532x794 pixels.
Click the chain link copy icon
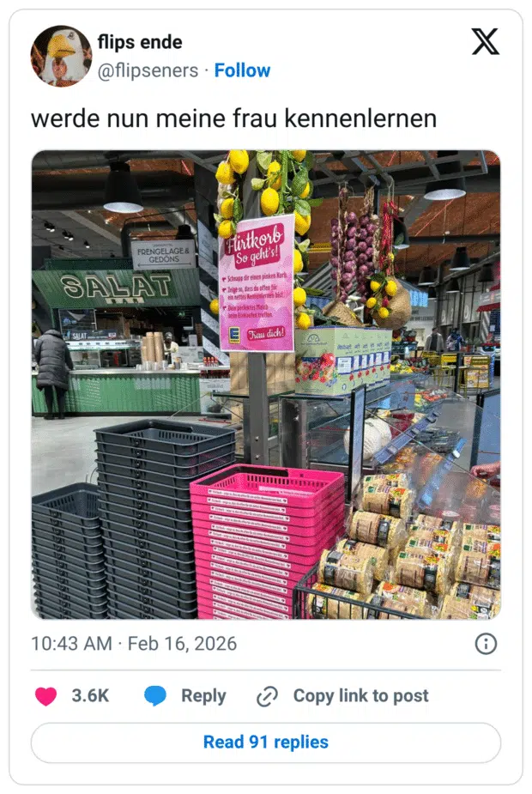(267, 696)
